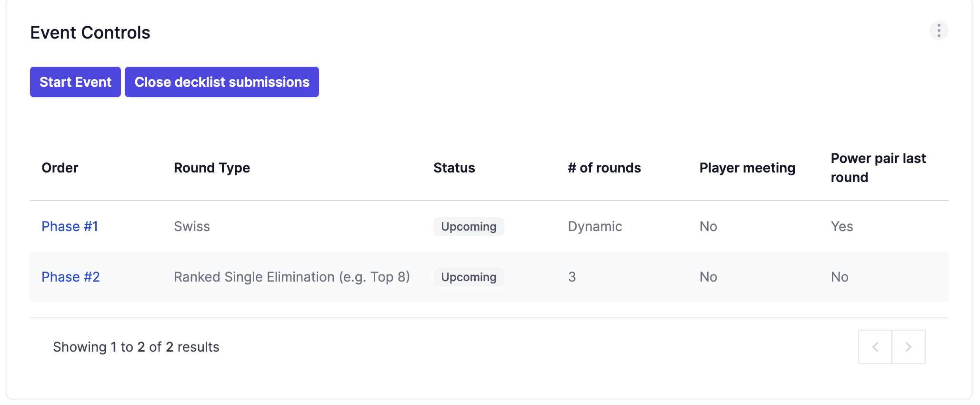Click the Round Type column header
The width and height of the screenshot is (980, 405).
pos(212,168)
